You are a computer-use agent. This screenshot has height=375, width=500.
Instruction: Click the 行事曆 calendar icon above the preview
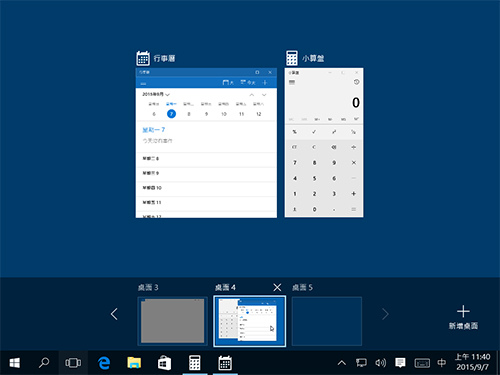[x=143, y=58]
